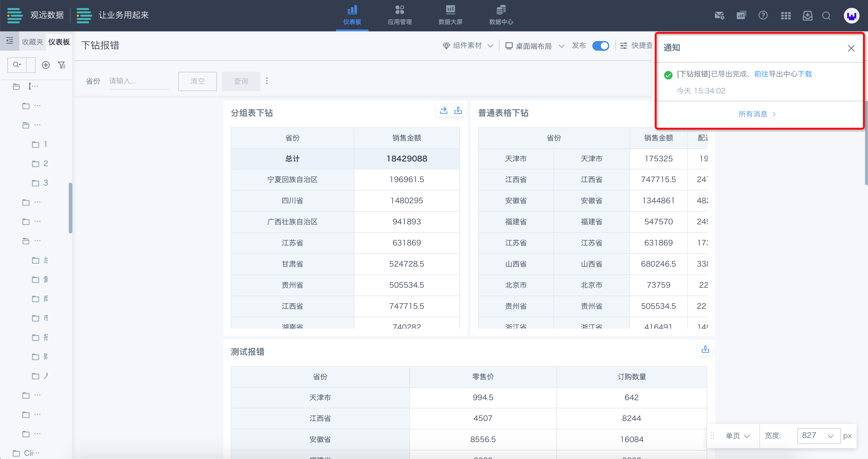Open the 桌面端布局 layout dropdown

click(x=534, y=46)
